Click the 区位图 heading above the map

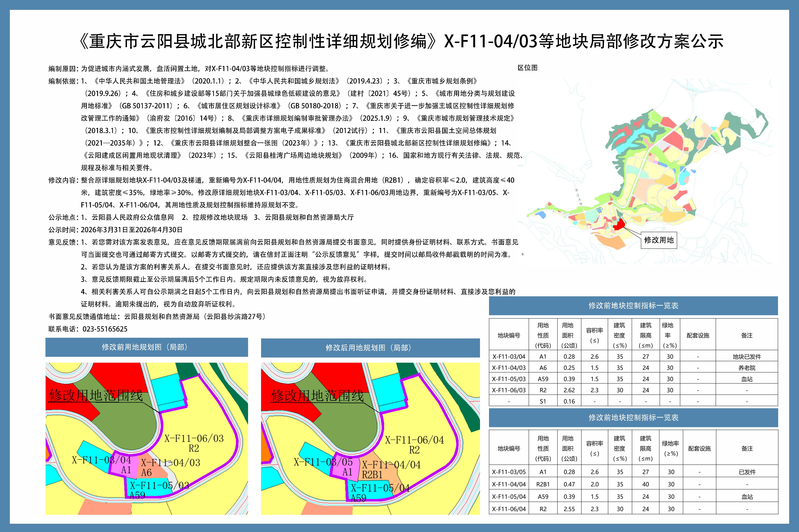(x=527, y=68)
